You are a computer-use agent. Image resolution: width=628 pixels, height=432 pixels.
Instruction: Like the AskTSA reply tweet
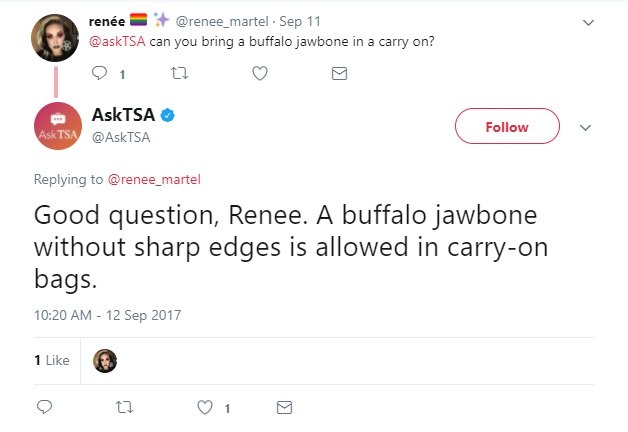(204, 408)
